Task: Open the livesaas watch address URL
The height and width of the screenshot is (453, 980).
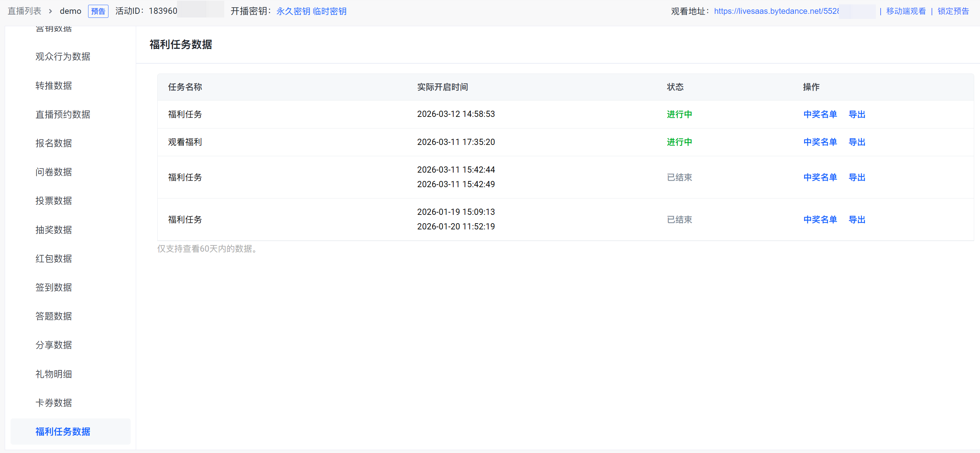Action: coord(776,11)
